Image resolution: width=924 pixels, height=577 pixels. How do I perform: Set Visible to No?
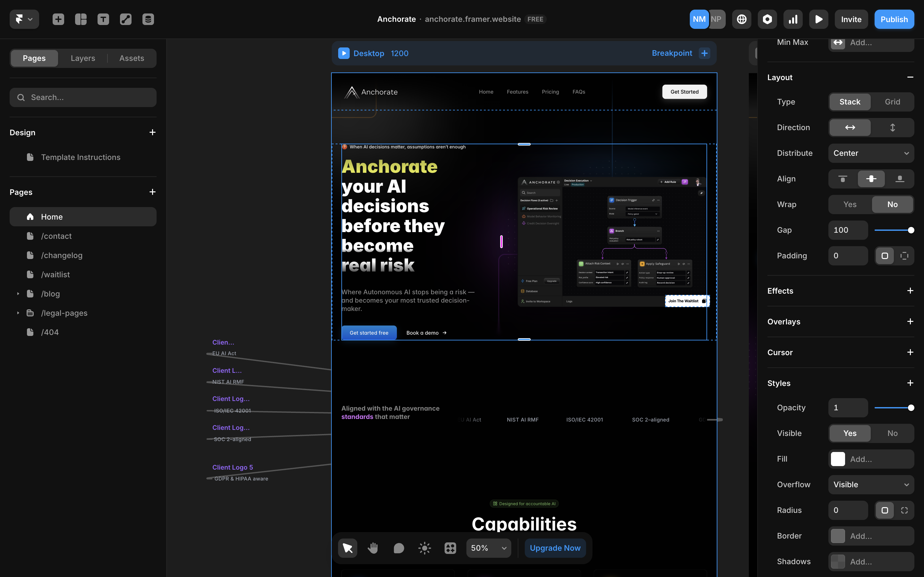coord(892,433)
